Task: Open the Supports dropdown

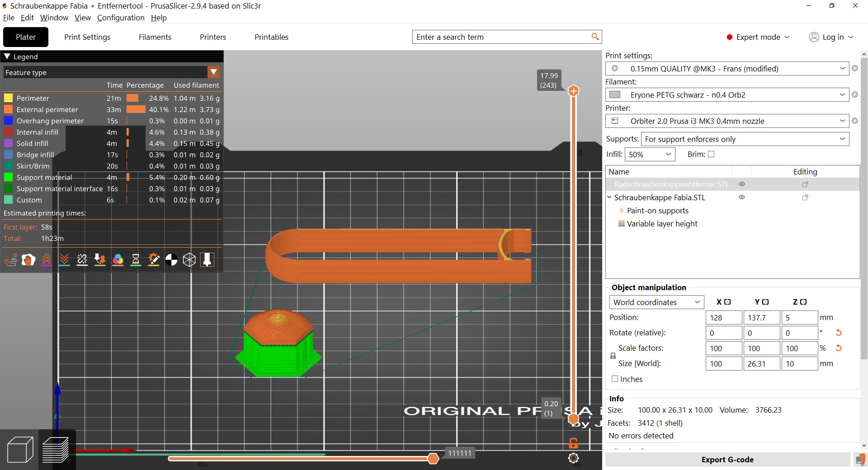Action: [745, 139]
